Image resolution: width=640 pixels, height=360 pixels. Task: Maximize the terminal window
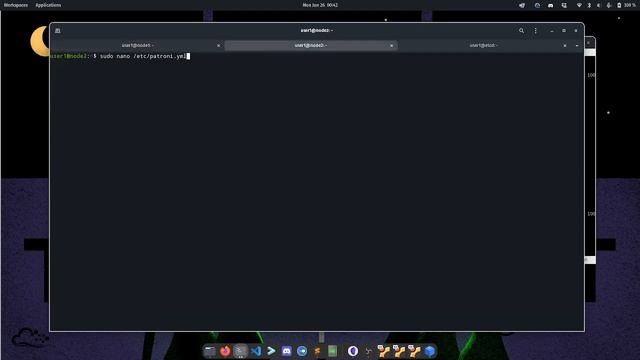(x=564, y=31)
